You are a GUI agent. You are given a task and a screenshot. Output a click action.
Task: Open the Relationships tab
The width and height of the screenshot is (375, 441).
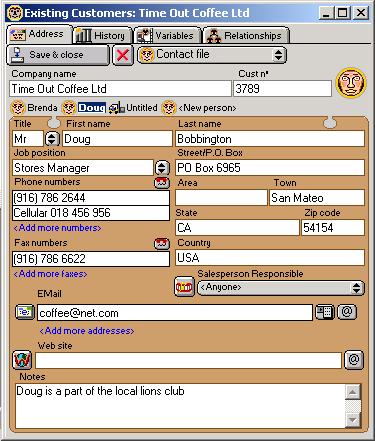246,35
